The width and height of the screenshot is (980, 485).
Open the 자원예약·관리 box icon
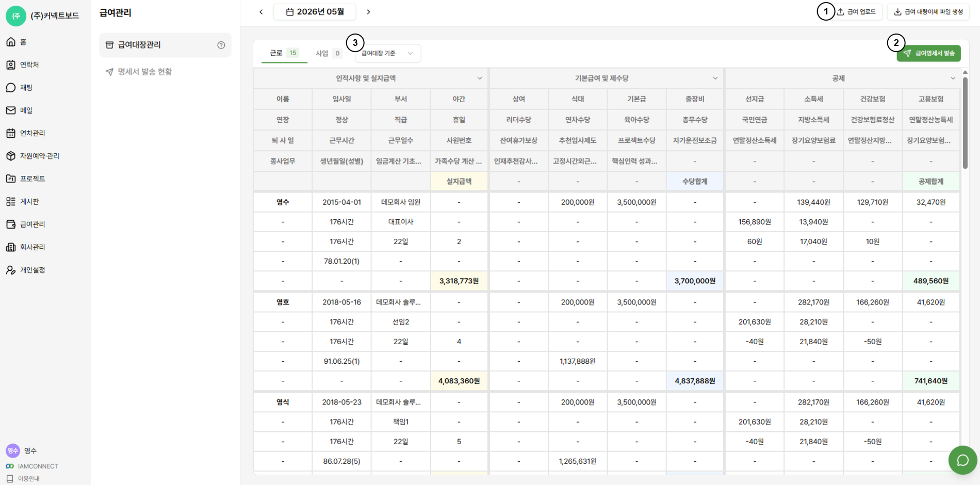tap(11, 156)
